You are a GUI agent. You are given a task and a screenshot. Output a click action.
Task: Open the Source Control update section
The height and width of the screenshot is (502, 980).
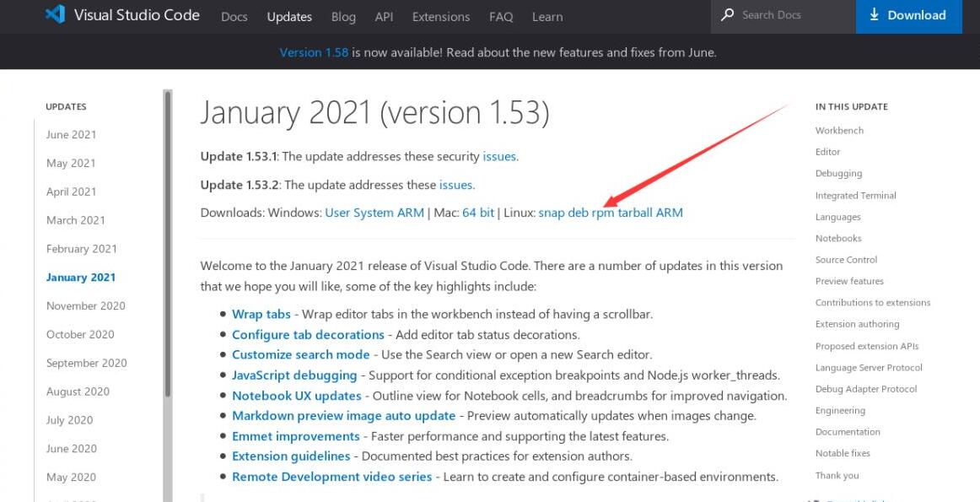[x=845, y=260]
